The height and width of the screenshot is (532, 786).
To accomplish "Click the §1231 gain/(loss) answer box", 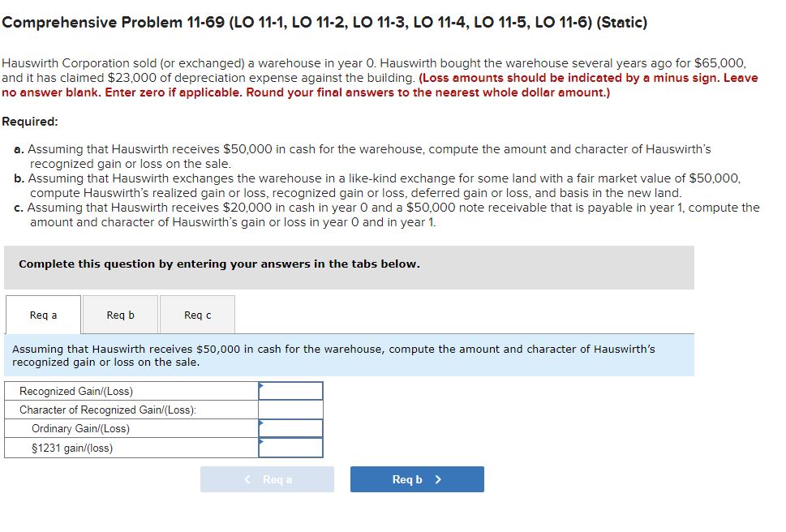I will pos(290,447).
